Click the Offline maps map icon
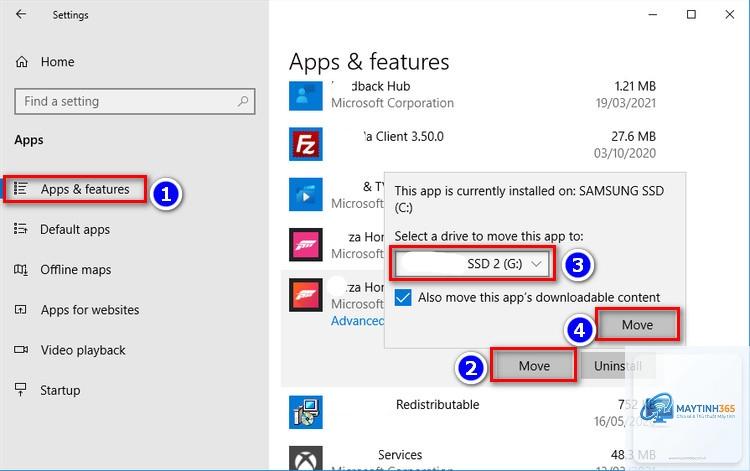The width and height of the screenshot is (750, 471). pyautogui.click(x=21, y=269)
